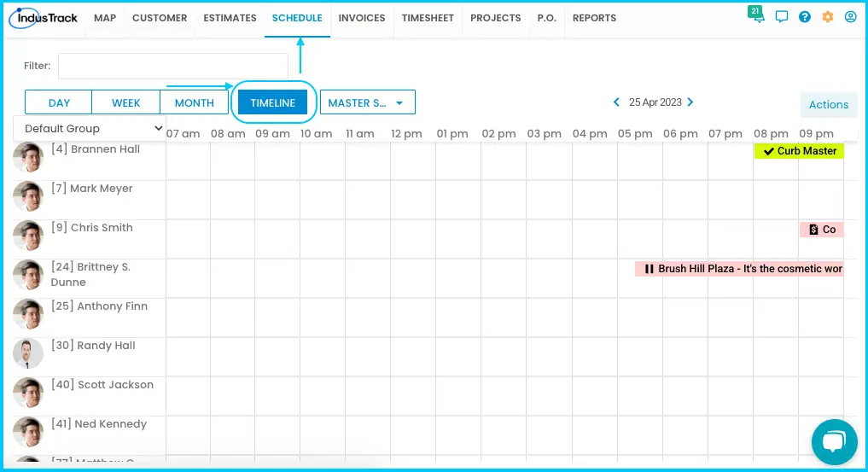Open the INVOICES tab

tap(362, 18)
